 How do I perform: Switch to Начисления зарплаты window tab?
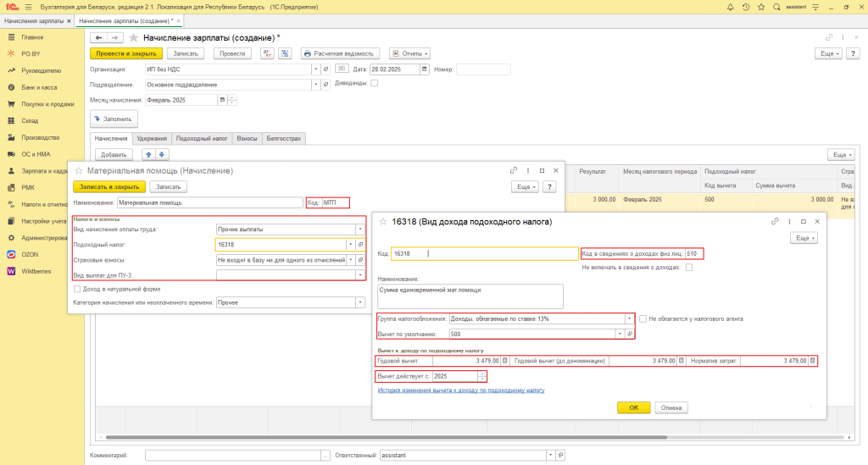pos(34,21)
